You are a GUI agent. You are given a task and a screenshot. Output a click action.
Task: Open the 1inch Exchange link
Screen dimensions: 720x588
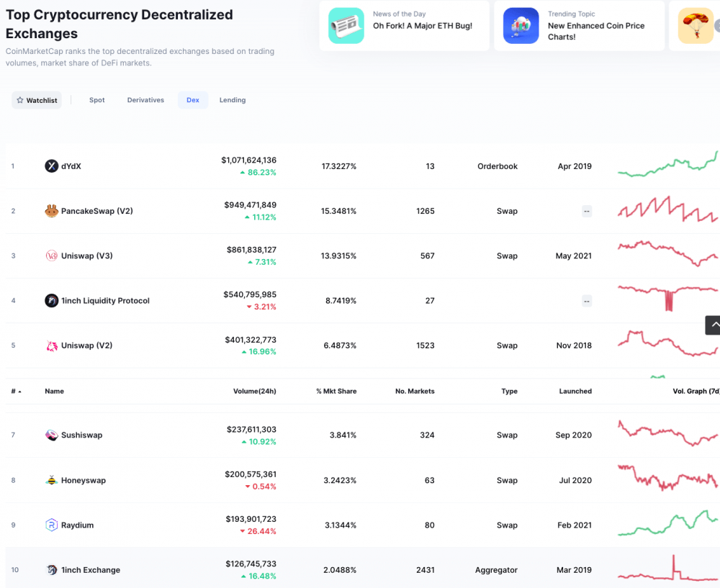[x=91, y=570]
